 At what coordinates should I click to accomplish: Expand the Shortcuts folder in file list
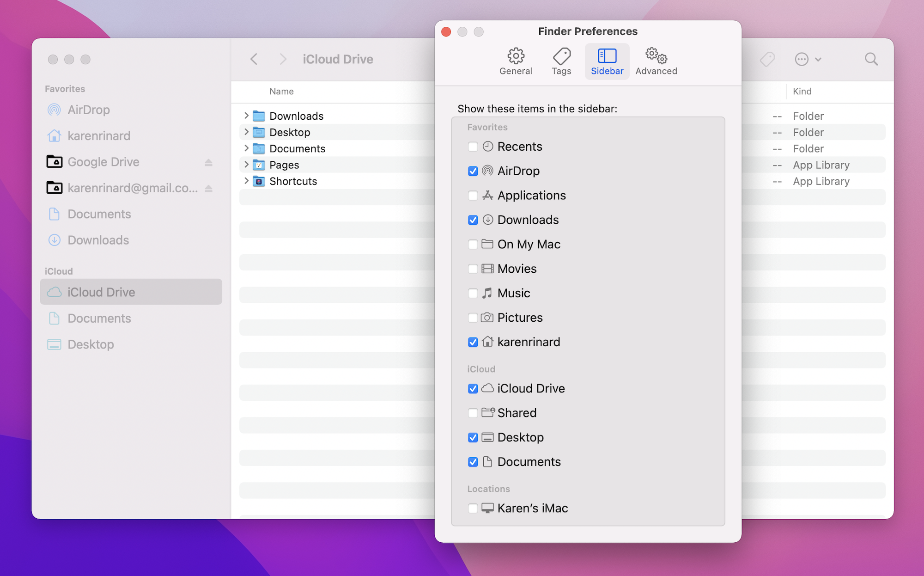click(246, 181)
